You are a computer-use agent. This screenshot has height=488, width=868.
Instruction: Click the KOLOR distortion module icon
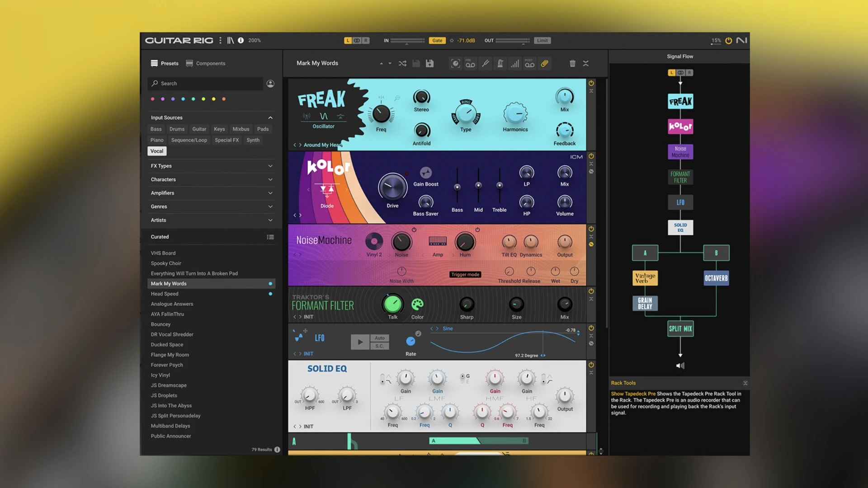pyautogui.click(x=679, y=127)
